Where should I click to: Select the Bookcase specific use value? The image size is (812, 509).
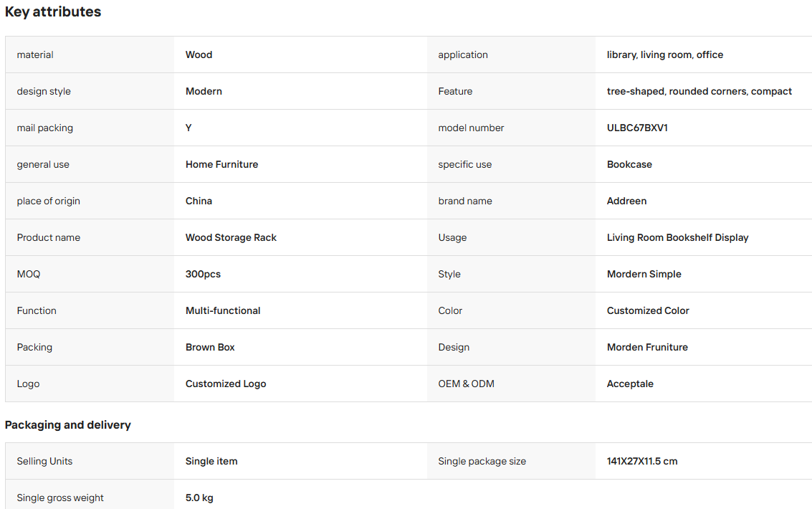point(629,165)
